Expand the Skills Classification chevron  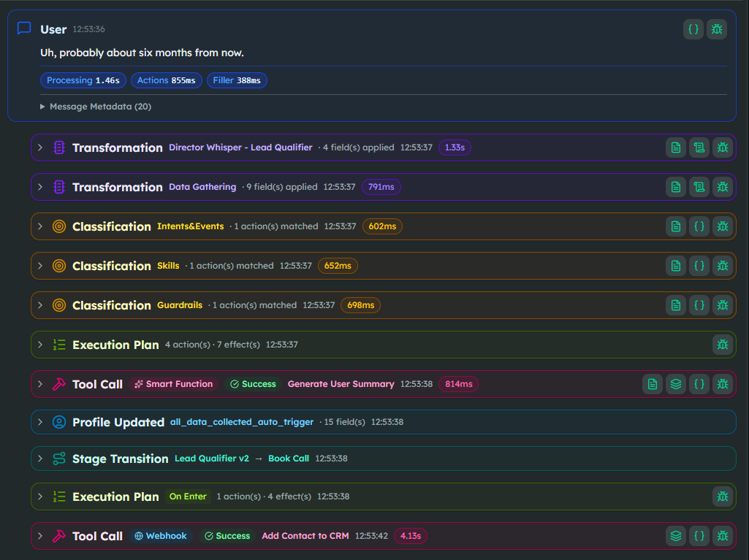click(41, 266)
